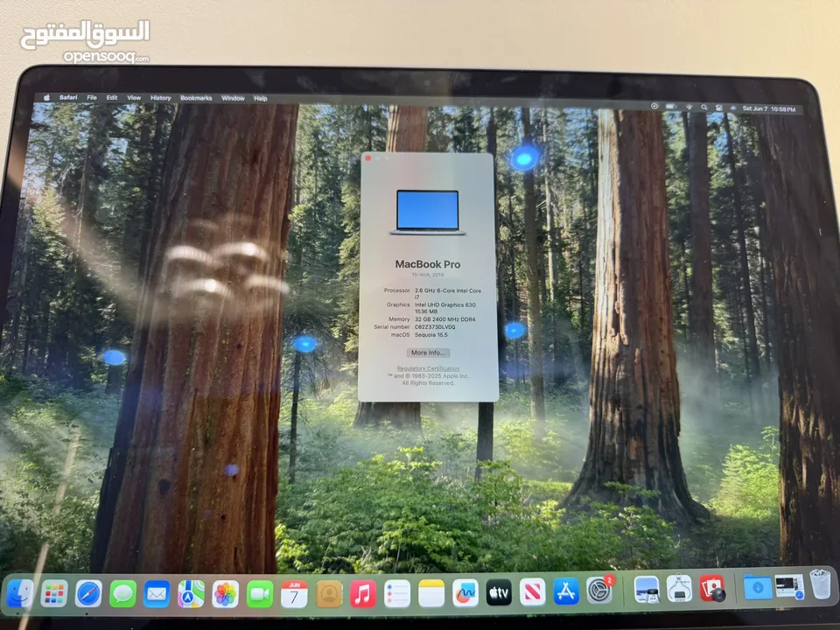Open Maps from the Dock
Screen dimensions: 840x630
(x=191, y=593)
